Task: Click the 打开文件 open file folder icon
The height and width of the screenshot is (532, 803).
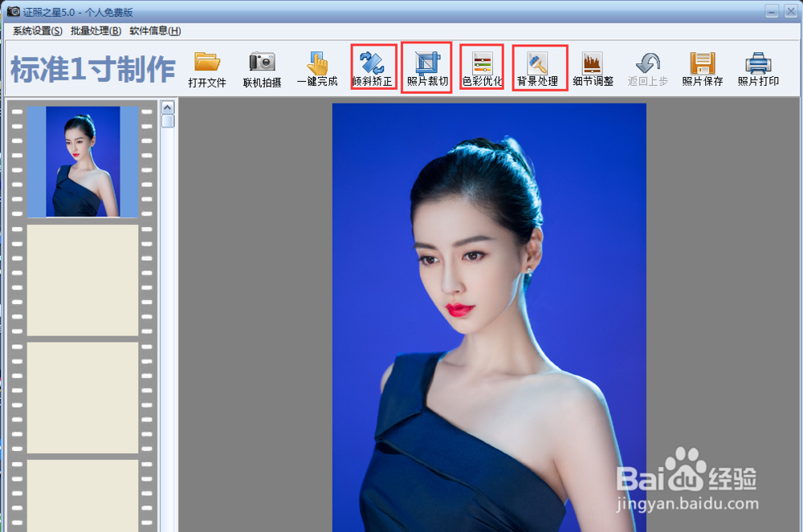Action: pyautogui.click(x=207, y=62)
